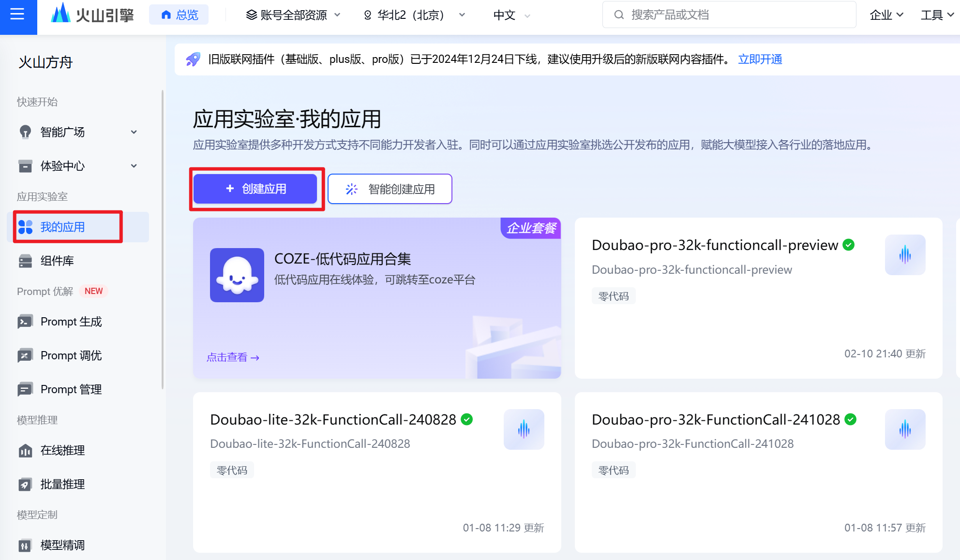
Task: Open Prompt 生成 page
Action: click(x=77, y=322)
